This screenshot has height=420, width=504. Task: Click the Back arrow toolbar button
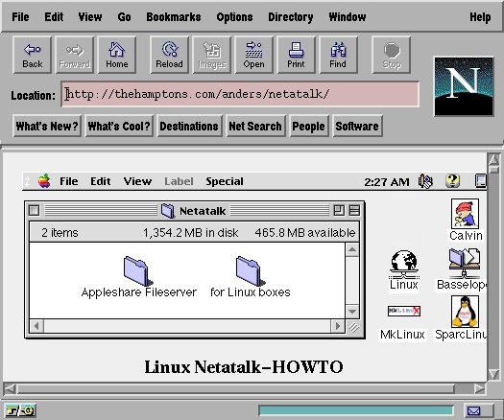tap(32, 55)
